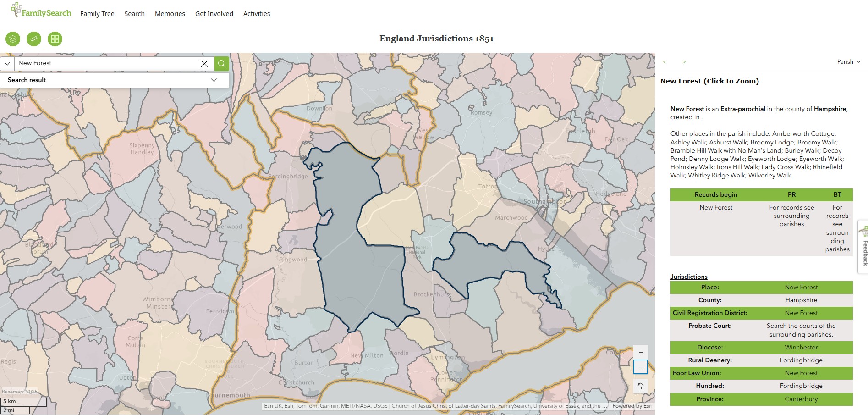
Task: Go to next result with right arrow
Action: [684, 62]
